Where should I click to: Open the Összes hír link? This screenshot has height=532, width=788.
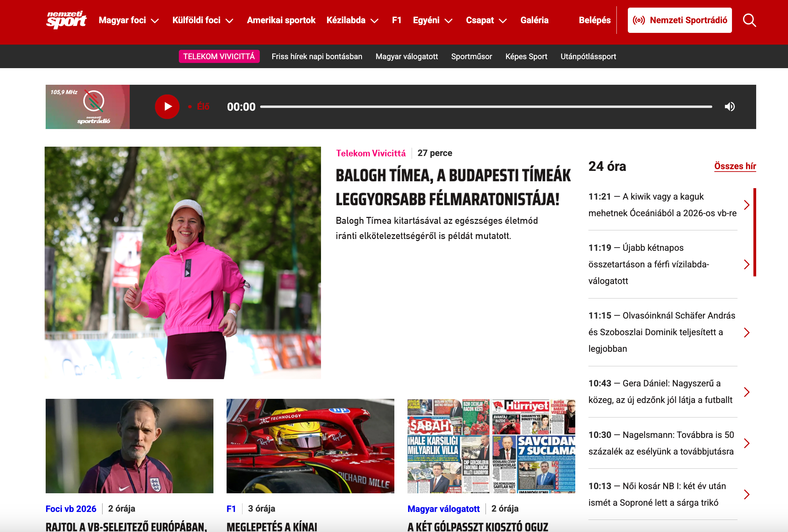coord(735,166)
